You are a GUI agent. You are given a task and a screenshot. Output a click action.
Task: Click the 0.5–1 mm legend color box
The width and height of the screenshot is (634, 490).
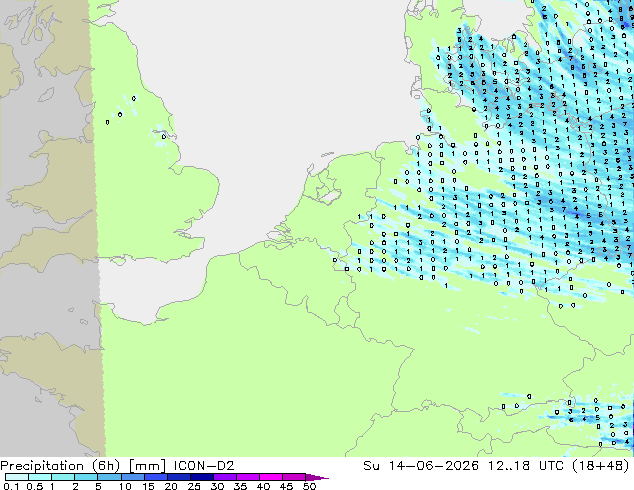click(40, 477)
